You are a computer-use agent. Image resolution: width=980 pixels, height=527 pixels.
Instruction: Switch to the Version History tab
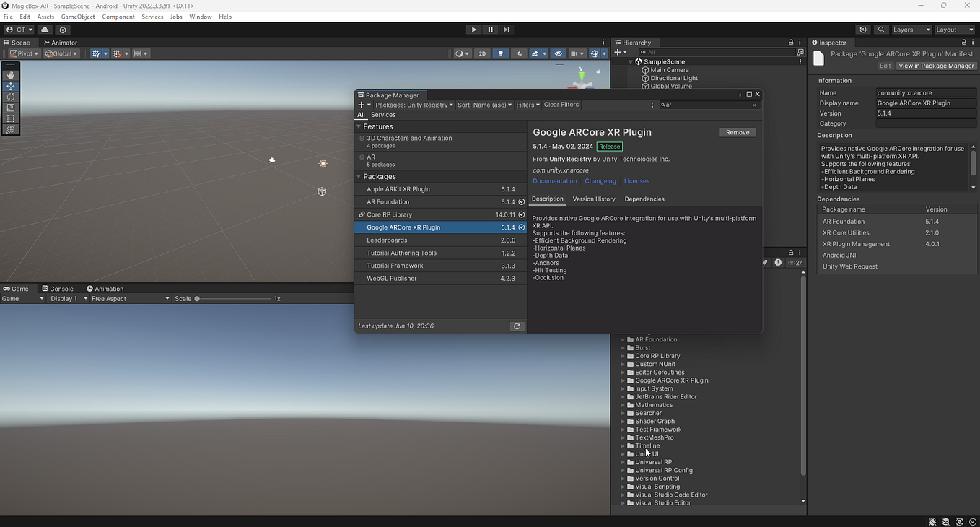[593, 199]
